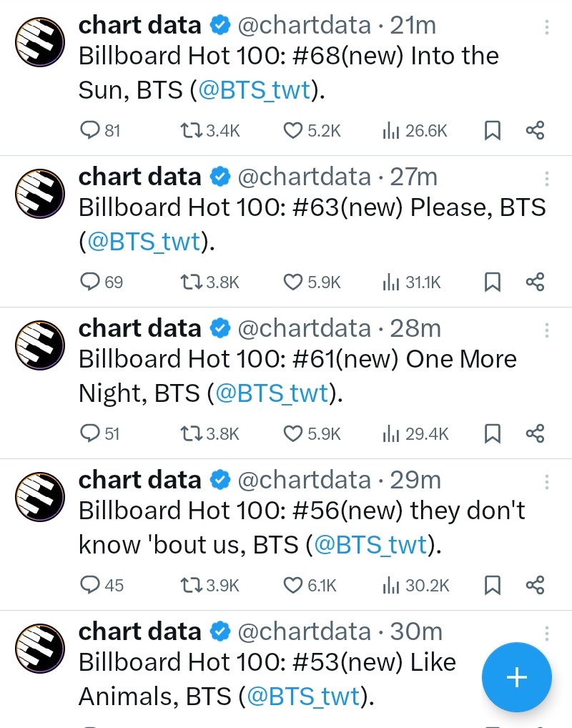
Task: View analytics for One More Night tweet
Action: [390, 434]
